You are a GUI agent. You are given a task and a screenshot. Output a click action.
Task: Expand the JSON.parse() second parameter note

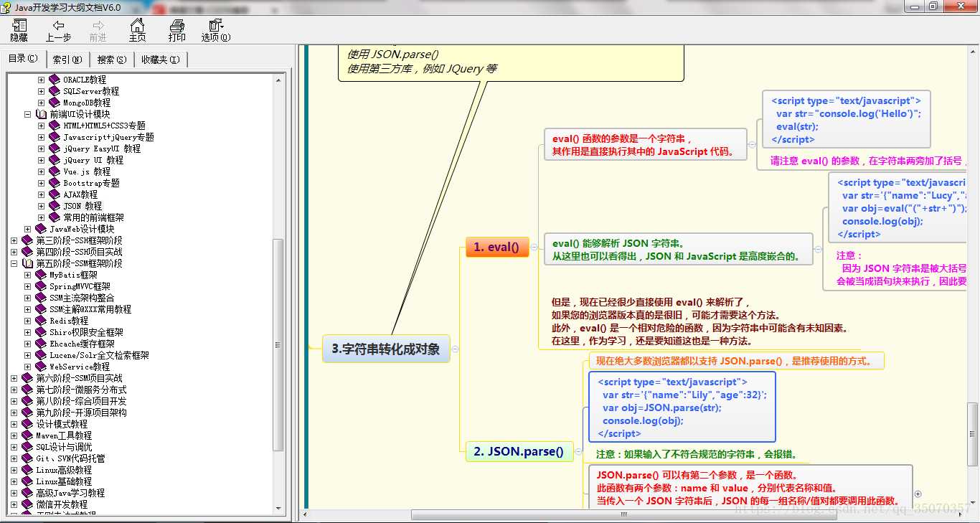click(x=918, y=494)
